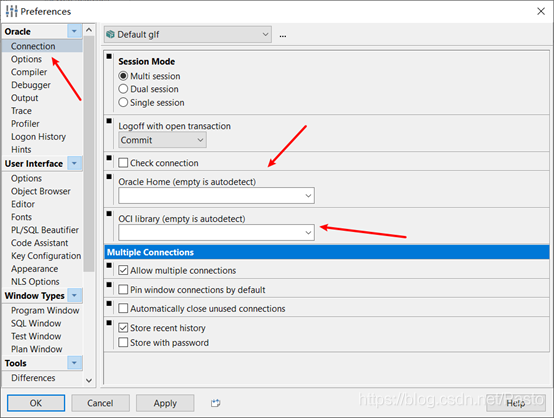Click the black marker beside Oracle Home
The height and width of the screenshot is (418, 554).
click(x=109, y=177)
